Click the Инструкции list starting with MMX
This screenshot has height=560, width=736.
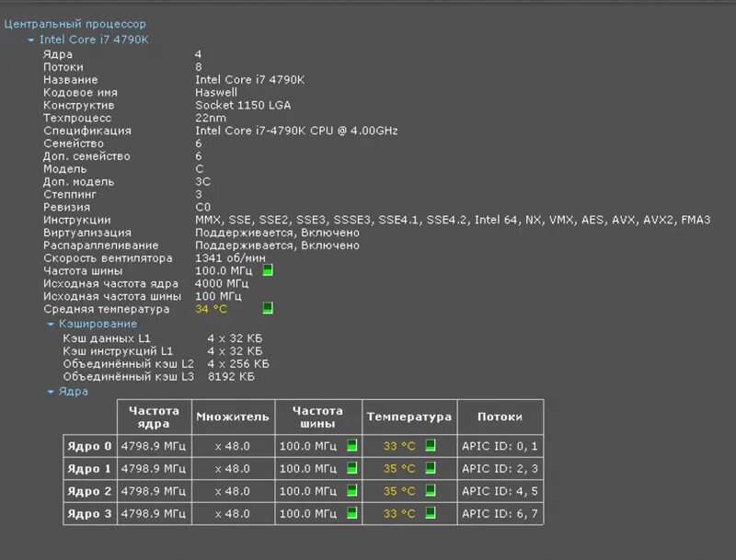tap(453, 220)
